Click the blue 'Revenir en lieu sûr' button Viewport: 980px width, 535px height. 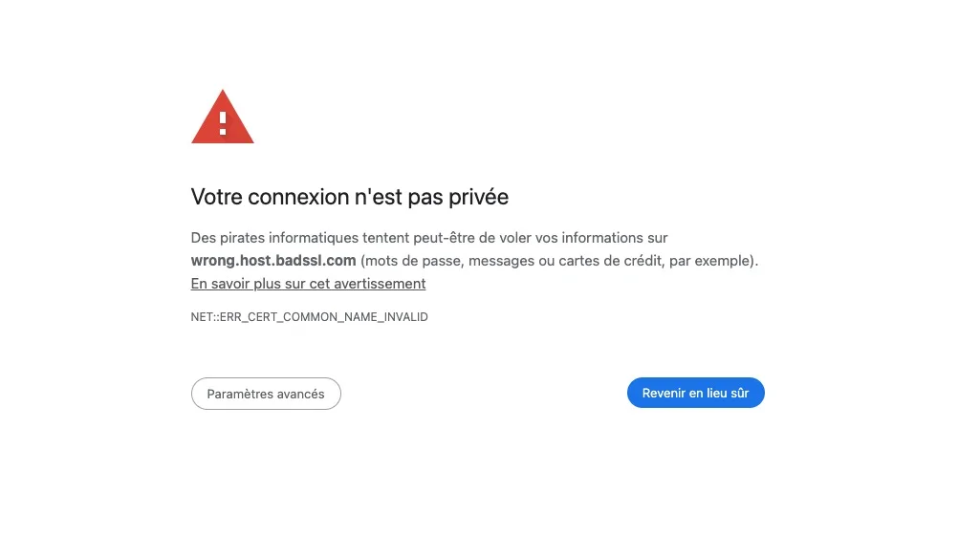695,393
